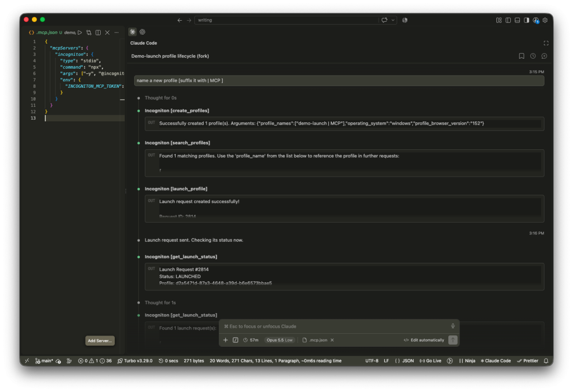Viewport: 573px width, 392px height.
Task: Click the '0 secs' time tracker
Action: click(x=168, y=361)
